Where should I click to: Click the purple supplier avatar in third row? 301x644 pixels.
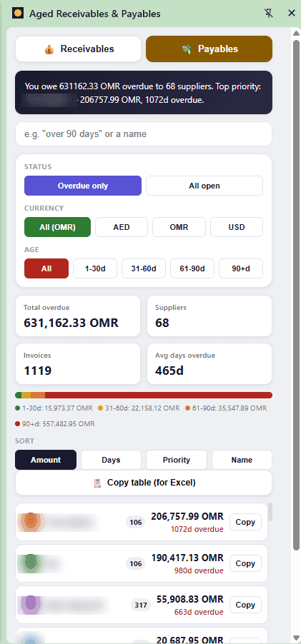[31, 605]
